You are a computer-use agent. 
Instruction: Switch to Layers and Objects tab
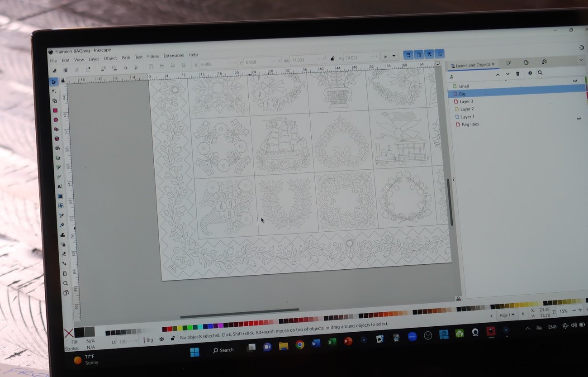click(473, 65)
